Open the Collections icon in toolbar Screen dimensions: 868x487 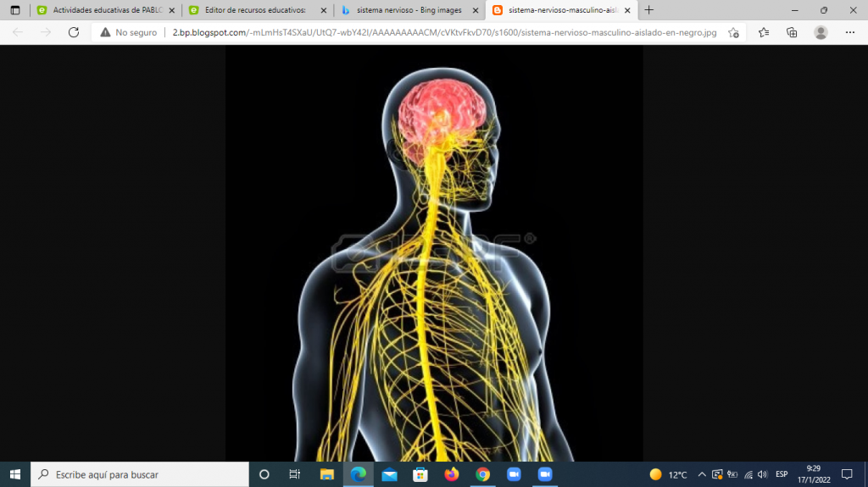coord(792,32)
